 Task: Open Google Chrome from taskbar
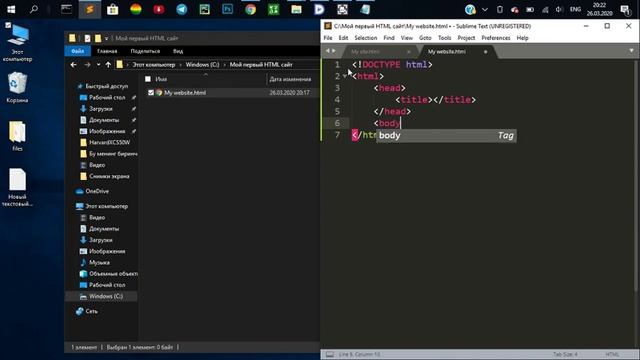coord(250,9)
